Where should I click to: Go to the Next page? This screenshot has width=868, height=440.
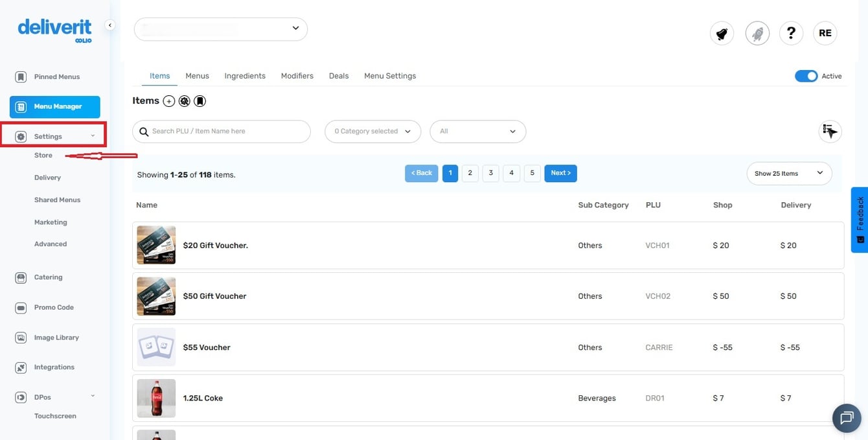561,174
